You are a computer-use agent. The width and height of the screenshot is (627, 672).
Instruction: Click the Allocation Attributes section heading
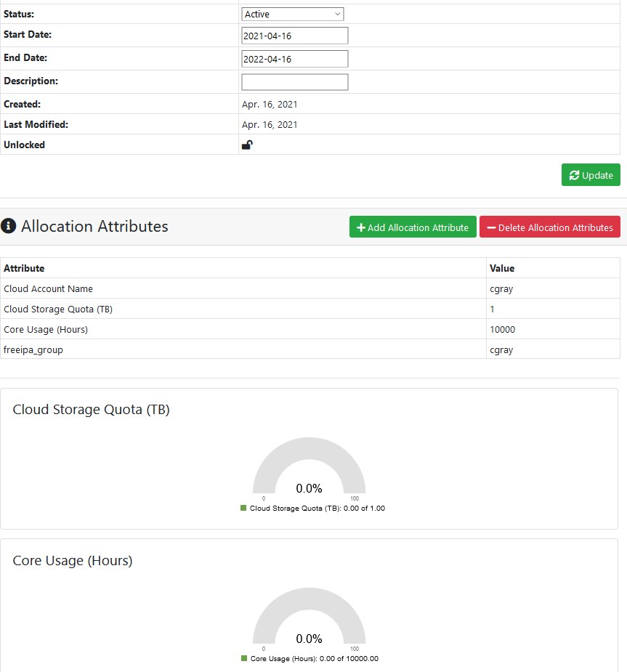[94, 226]
